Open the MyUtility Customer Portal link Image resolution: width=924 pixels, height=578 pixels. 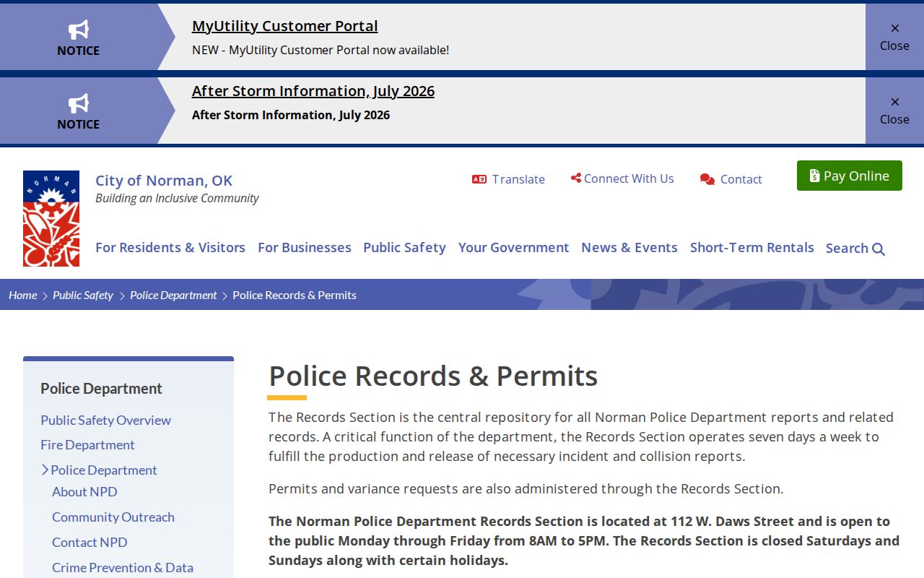(285, 26)
